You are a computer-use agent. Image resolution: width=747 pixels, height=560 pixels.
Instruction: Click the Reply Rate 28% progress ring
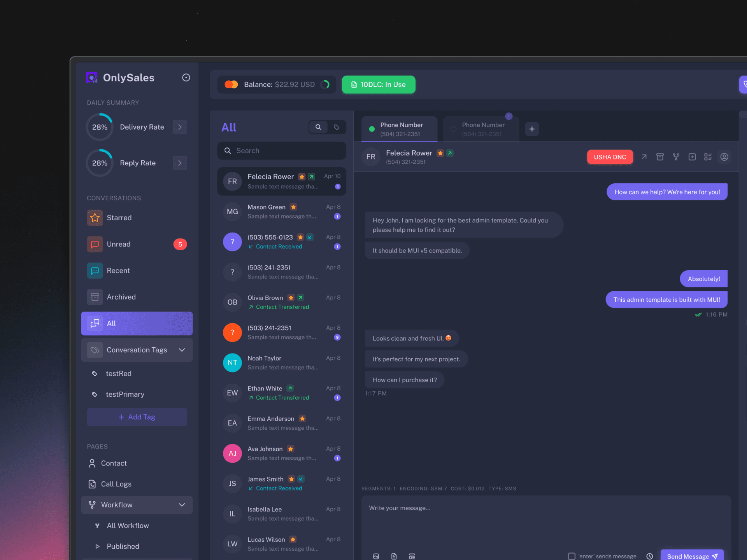click(100, 163)
